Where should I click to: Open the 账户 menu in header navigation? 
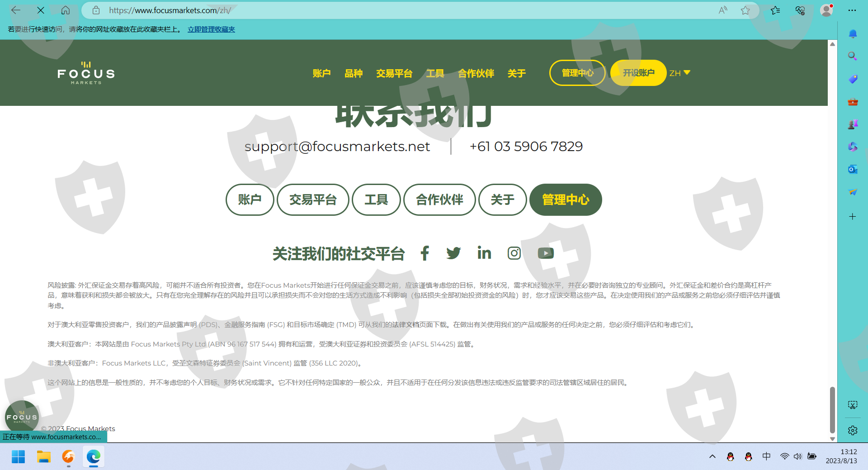(321, 73)
